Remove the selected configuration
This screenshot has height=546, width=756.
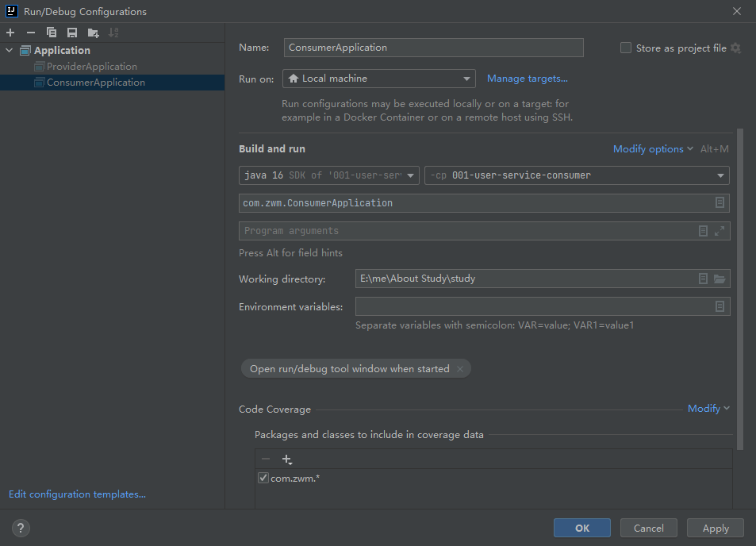pyautogui.click(x=29, y=32)
